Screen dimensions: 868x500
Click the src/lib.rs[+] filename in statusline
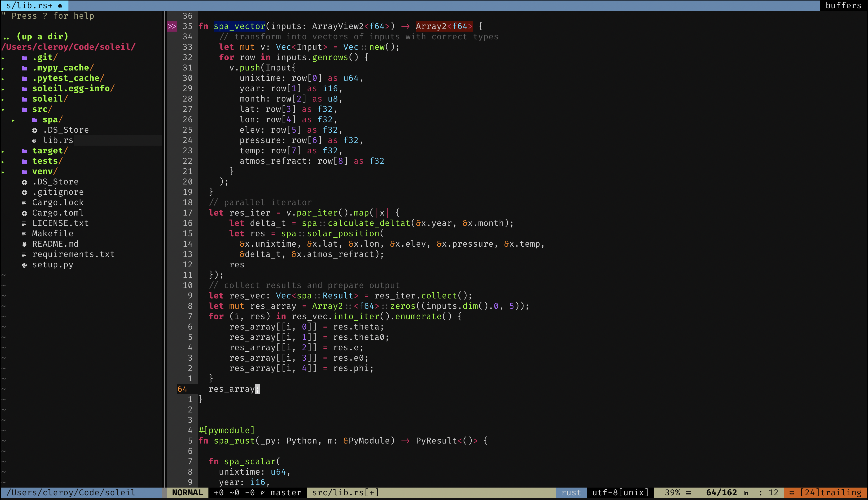pos(346,492)
